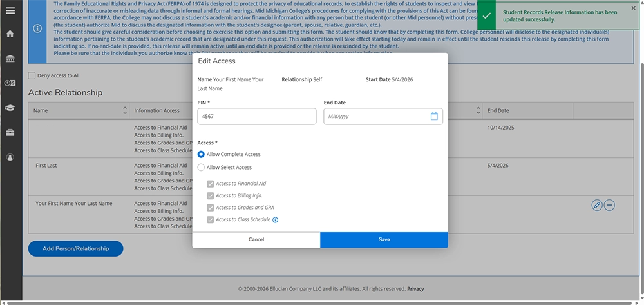Click the FERPA info circle icon
The width and height of the screenshot is (644, 305).
(x=37, y=28)
